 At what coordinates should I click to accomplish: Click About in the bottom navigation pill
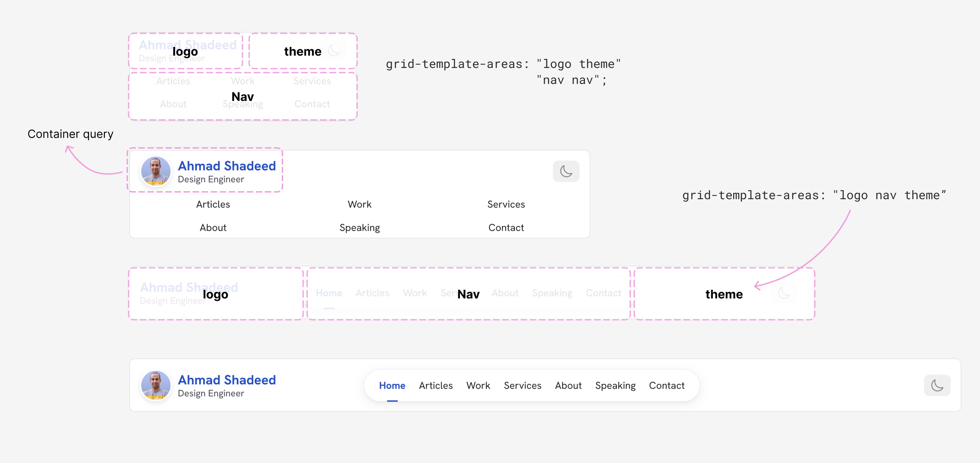coord(568,385)
